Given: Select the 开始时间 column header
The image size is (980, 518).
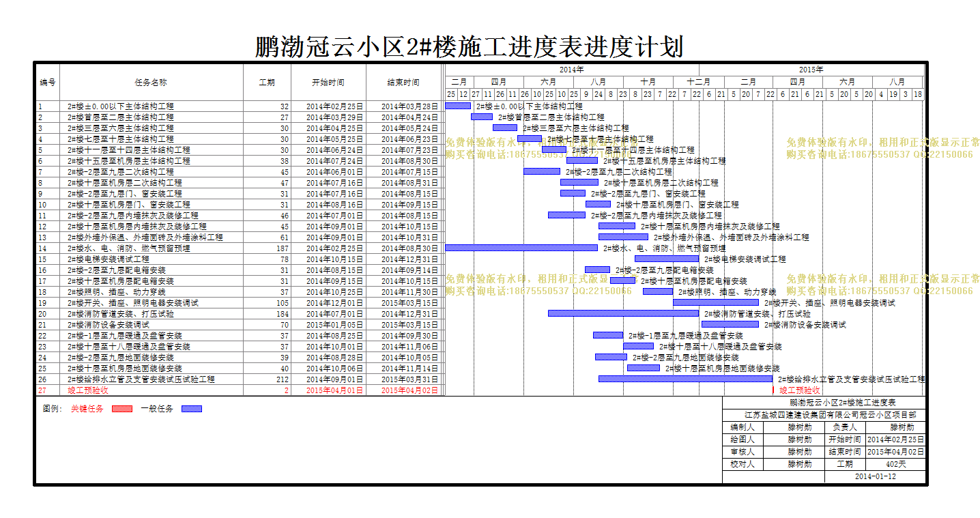Looking at the screenshot, I should (x=328, y=83).
